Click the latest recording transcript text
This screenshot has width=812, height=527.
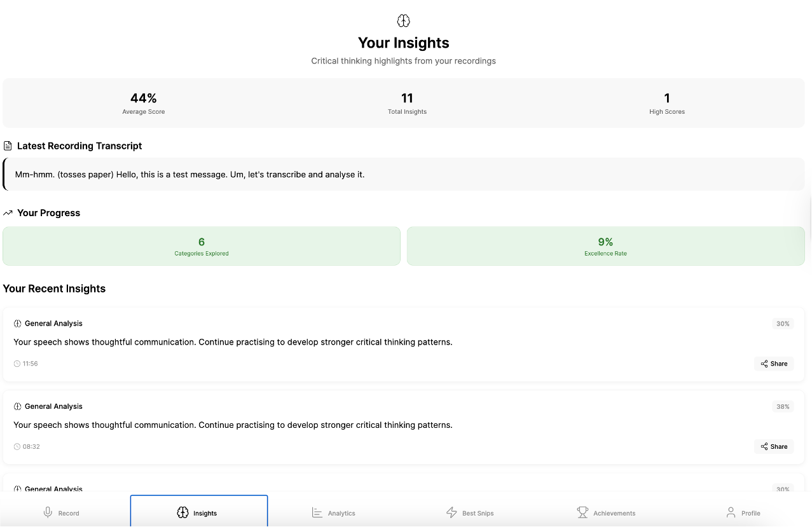189,174
